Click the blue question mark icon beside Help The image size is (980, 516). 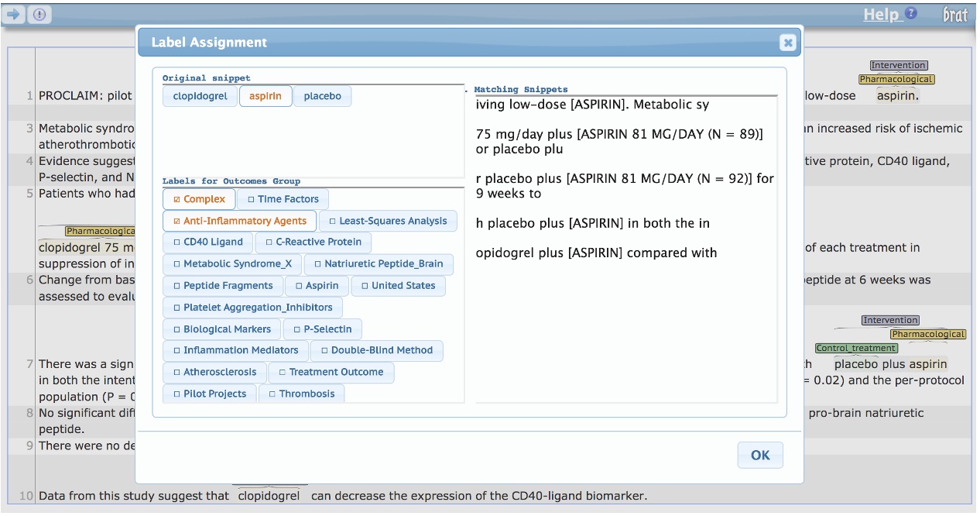coord(911,13)
